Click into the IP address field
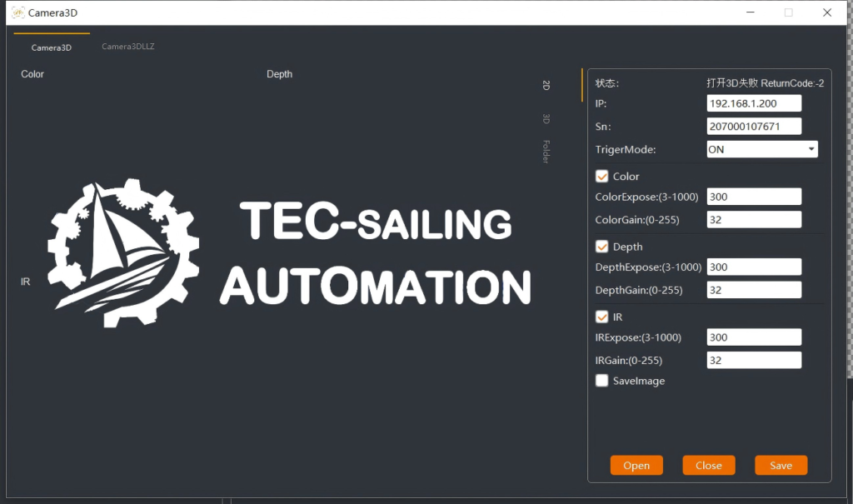The height and width of the screenshot is (504, 853). pyautogui.click(x=753, y=103)
